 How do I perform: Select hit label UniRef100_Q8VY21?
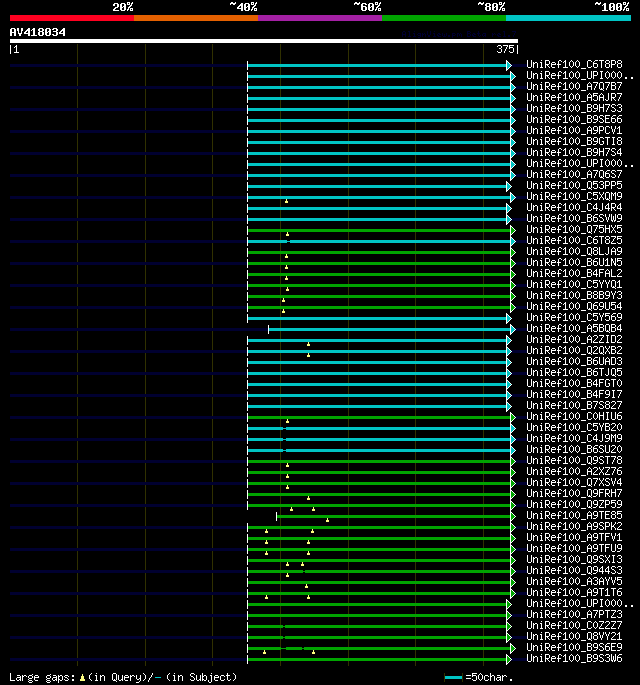[x=574, y=636]
